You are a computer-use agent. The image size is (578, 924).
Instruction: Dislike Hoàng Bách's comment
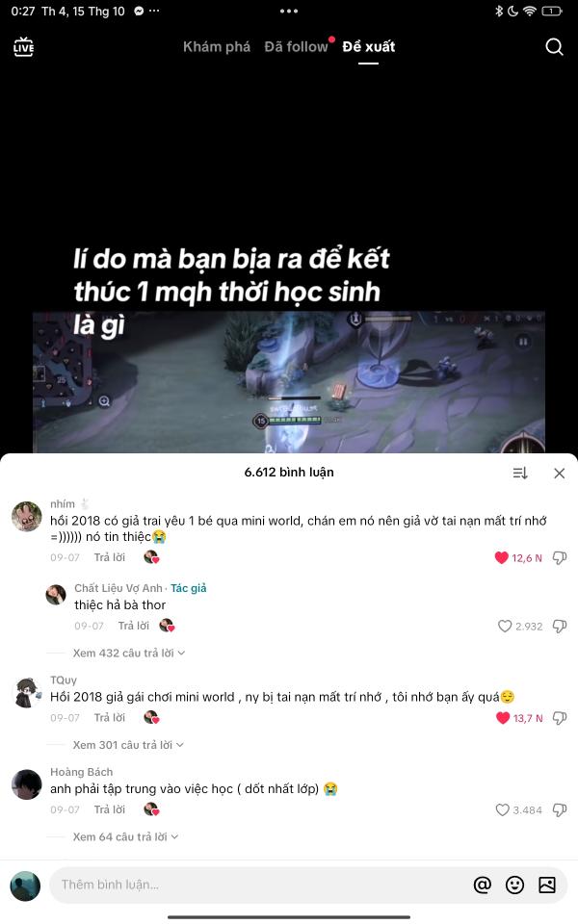point(559,809)
